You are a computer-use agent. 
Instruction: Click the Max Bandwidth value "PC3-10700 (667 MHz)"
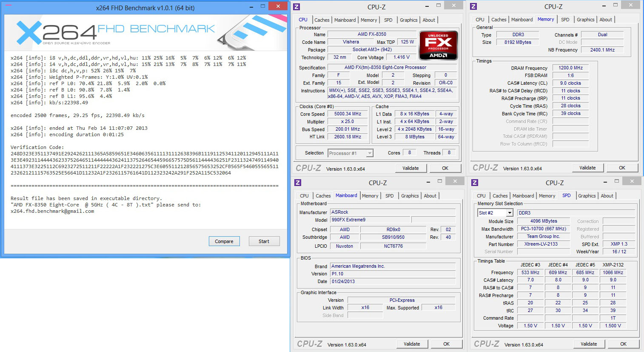coord(543,229)
